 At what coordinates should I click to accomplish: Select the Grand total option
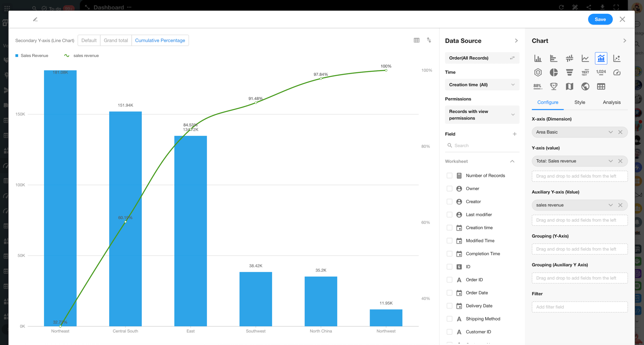click(116, 40)
